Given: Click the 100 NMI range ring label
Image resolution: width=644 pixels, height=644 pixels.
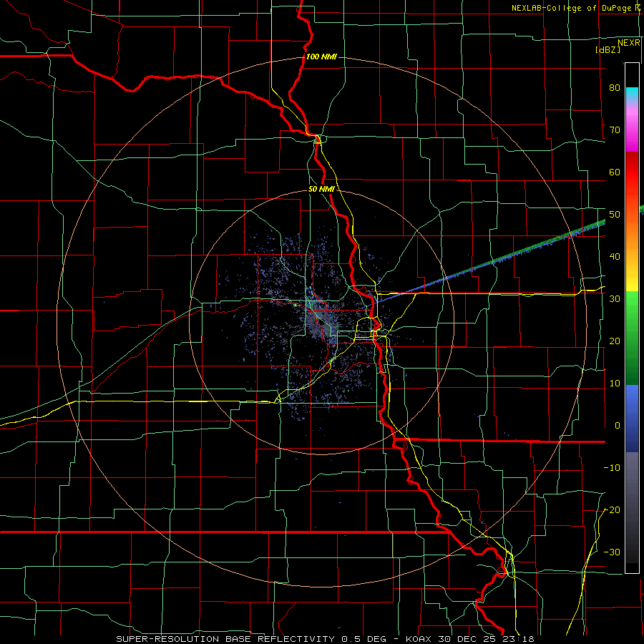Looking at the screenshot, I should (x=321, y=57).
